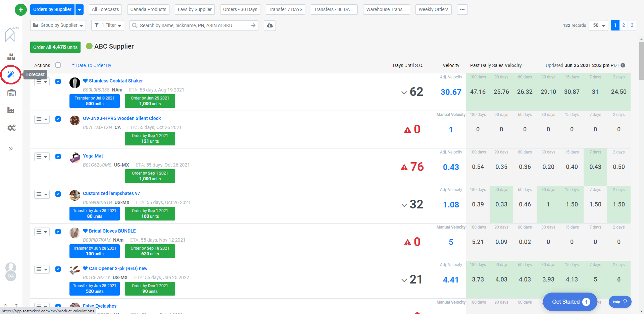Switch to Weekly Orders tab
Image resolution: width=644 pixels, height=314 pixels.
pos(434,9)
